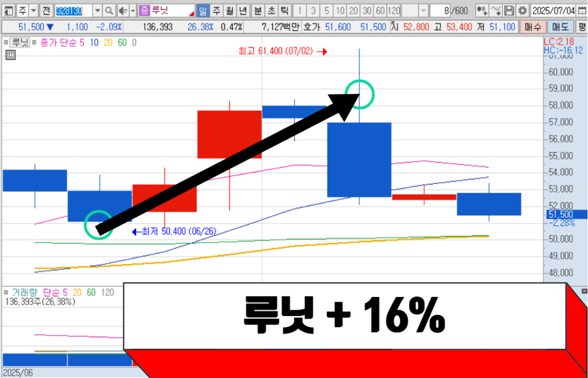Open the calendar date picker icon
This screenshot has width=588, height=378.
581,10
